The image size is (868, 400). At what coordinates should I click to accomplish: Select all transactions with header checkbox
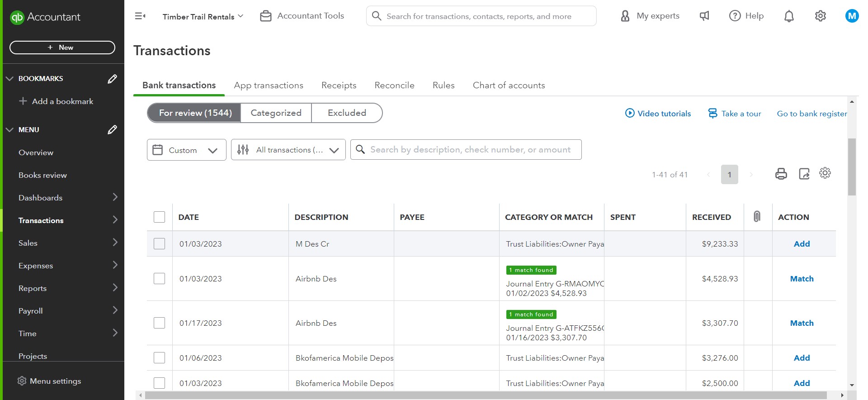click(159, 217)
